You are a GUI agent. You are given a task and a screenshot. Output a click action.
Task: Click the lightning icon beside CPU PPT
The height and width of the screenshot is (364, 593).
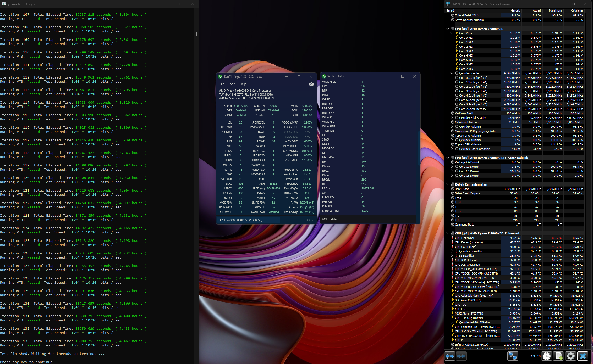coord(453,340)
